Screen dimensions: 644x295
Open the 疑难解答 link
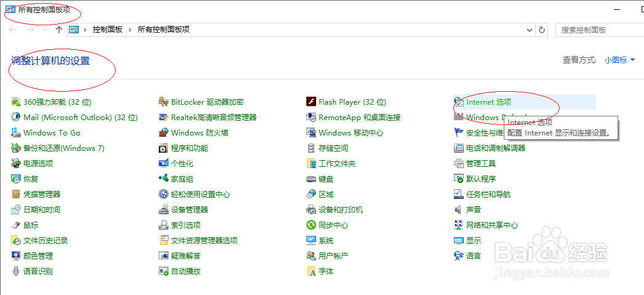tap(186, 256)
